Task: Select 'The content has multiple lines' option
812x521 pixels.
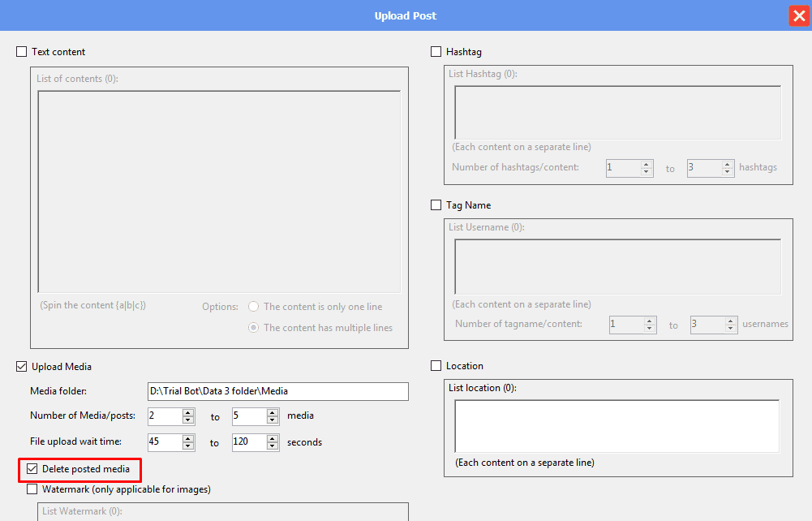Action: click(x=254, y=328)
